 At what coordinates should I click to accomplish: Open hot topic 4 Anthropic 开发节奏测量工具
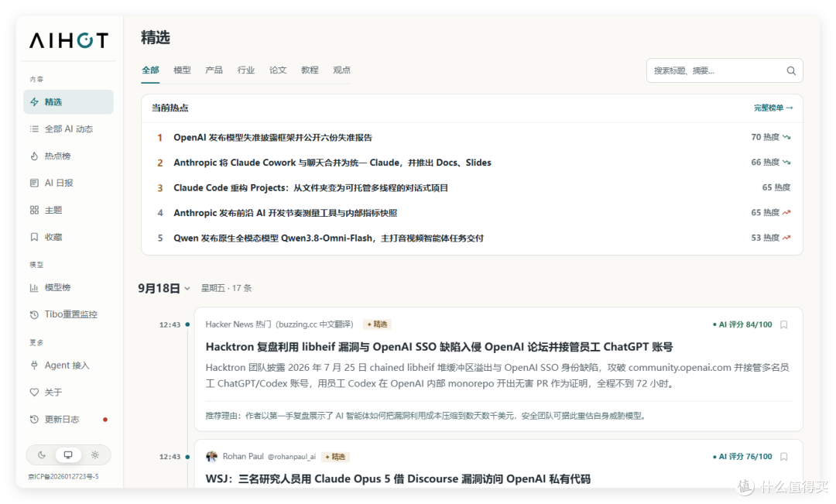pyautogui.click(x=285, y=213)
